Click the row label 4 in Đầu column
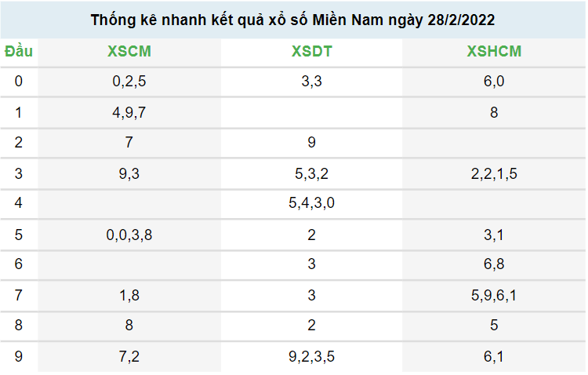 pyautogui.click(x=19, y=203)
